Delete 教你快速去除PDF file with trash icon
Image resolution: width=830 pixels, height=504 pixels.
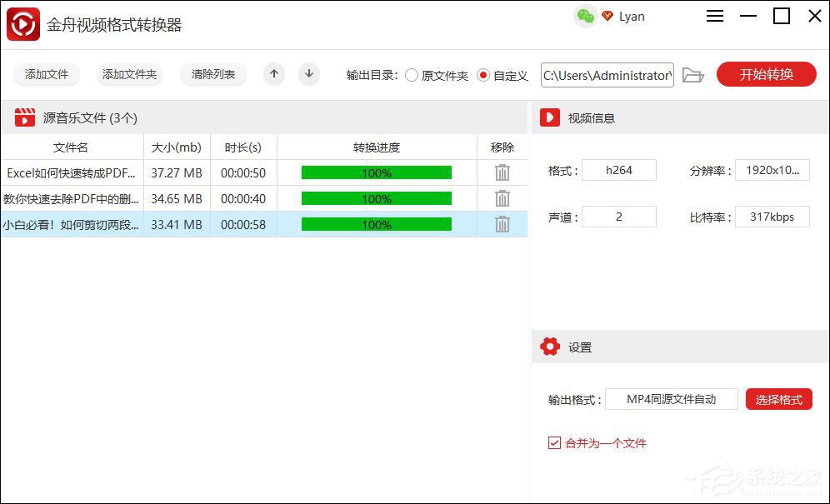click(502, 198)
